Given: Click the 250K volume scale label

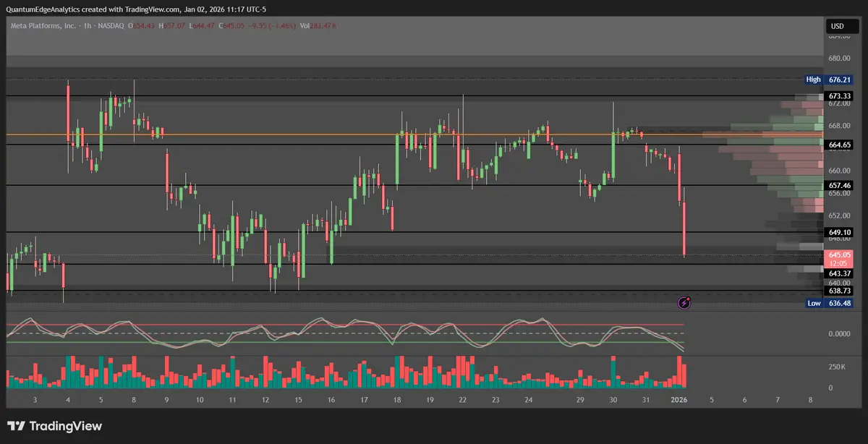Looking at the screenshot, I should click(837, 367).
